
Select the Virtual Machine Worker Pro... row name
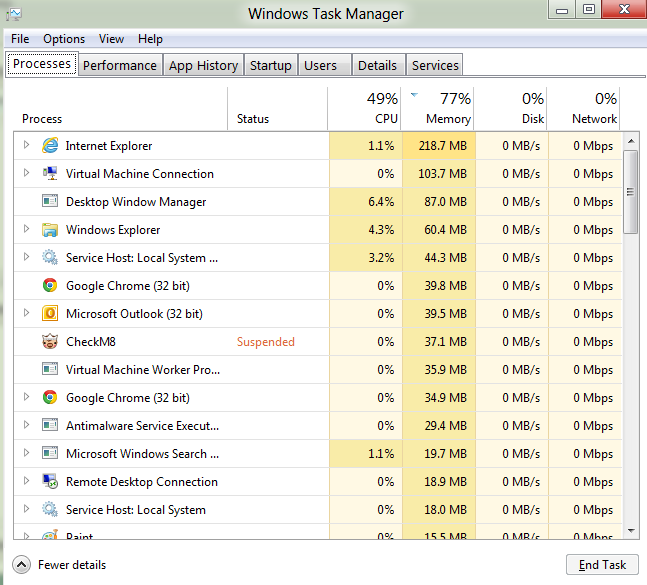pyautogui.click(x=143, y=369)
